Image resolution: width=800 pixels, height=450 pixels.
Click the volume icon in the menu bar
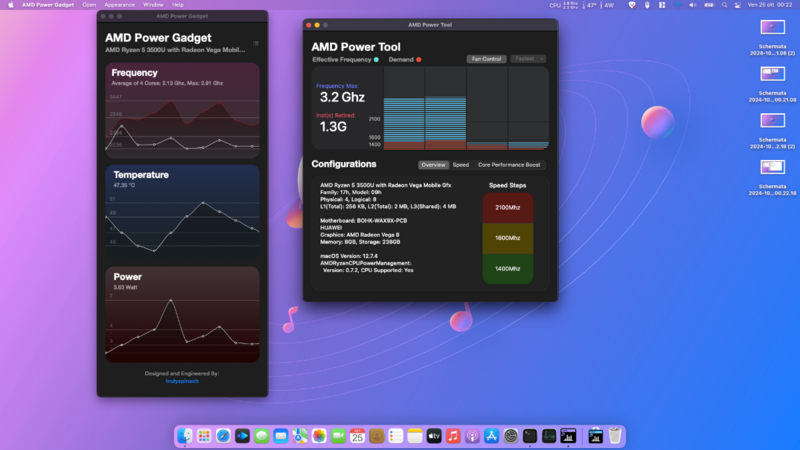coord(692,5)
